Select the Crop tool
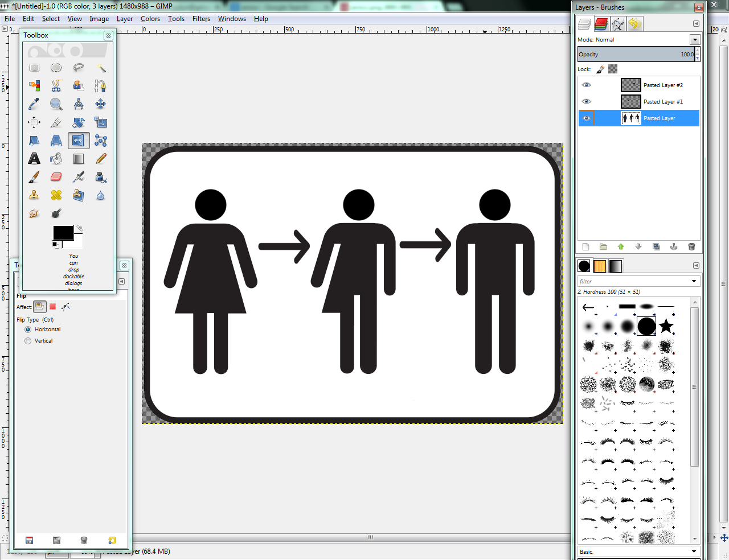This screenshot has width=729, height=560. tap(56, 122)
